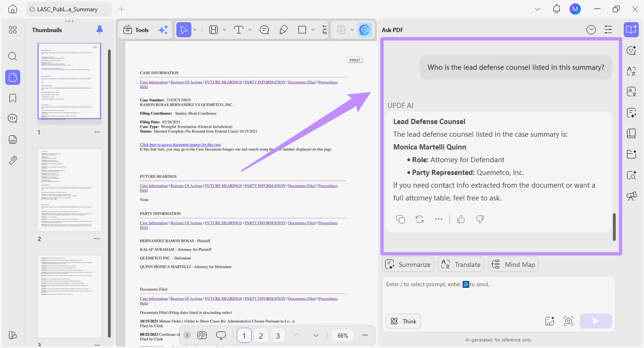The width and height of the screenshot is (644, 348).
Task: Expand the cursor tool dropdown arrow
Action: (194, 30)
